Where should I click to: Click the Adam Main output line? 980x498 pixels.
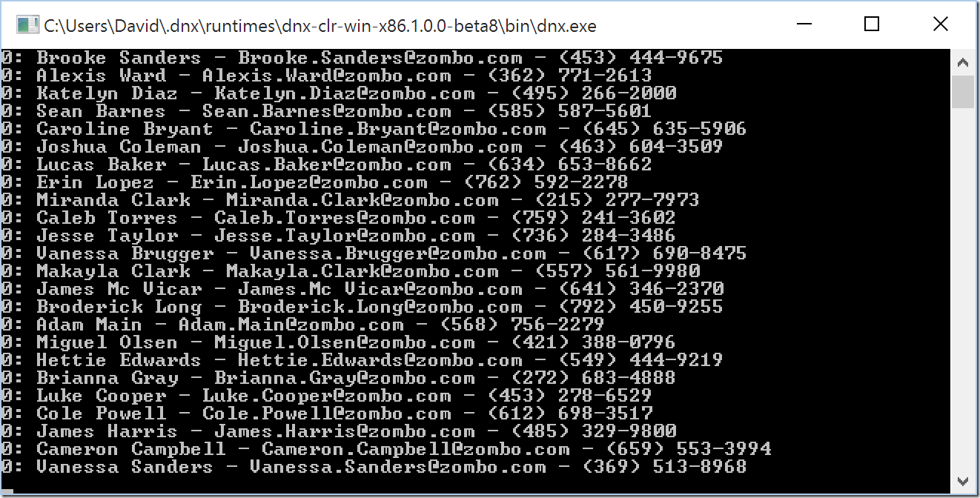pyautogui.click(x=302, y=325)
